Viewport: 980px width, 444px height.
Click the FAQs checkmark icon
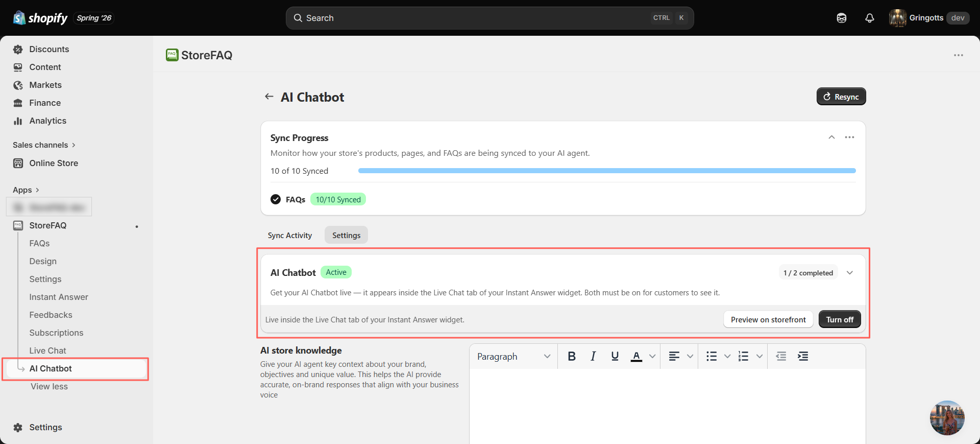276,199
